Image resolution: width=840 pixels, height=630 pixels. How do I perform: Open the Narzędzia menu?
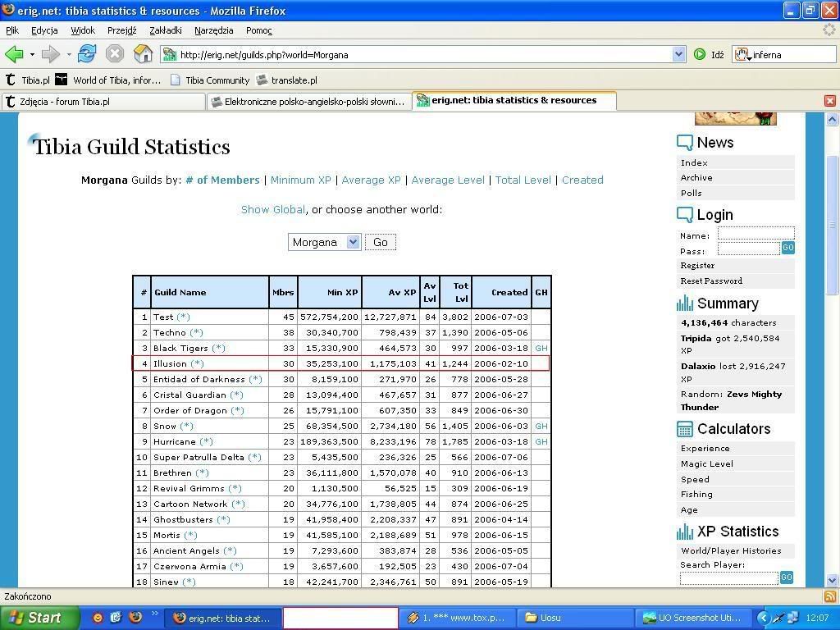click(214, 30)
